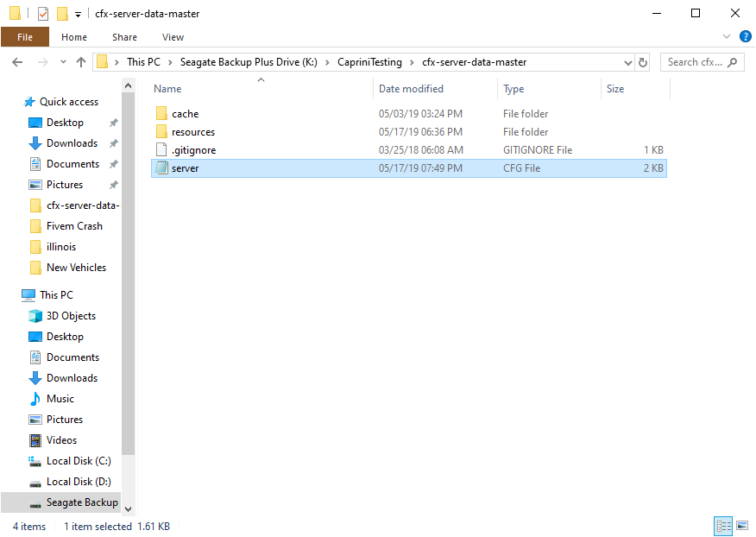Select the resources folder
The width and height of the screenshot is (756, 537).
409,132
